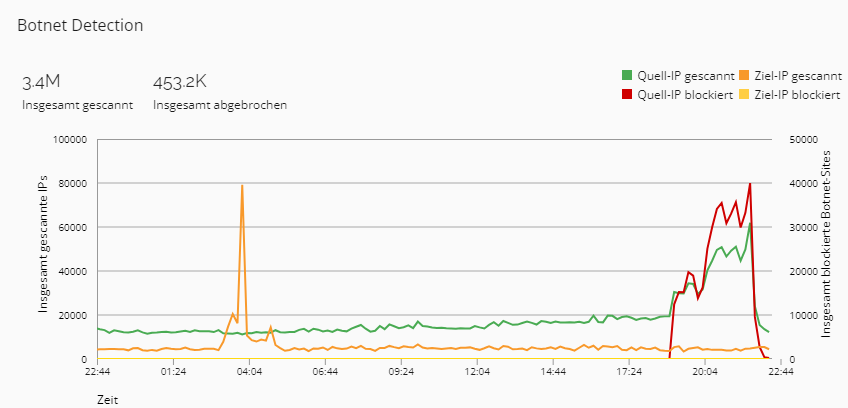Image resolution: width=848 pixels, height=408 pixels.
Task: Click the Insgesamt abgebrochen caption
Action: 220,104
